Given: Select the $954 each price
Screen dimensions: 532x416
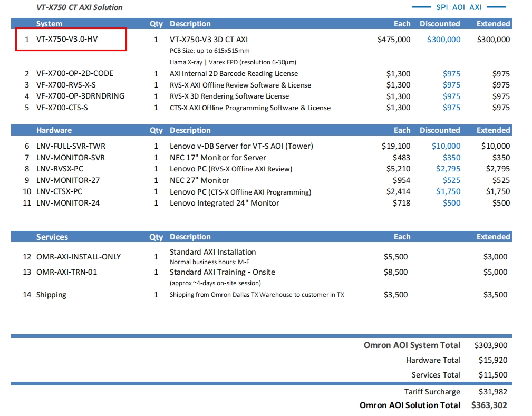Looking at the screenshot, I should (401, 180).
